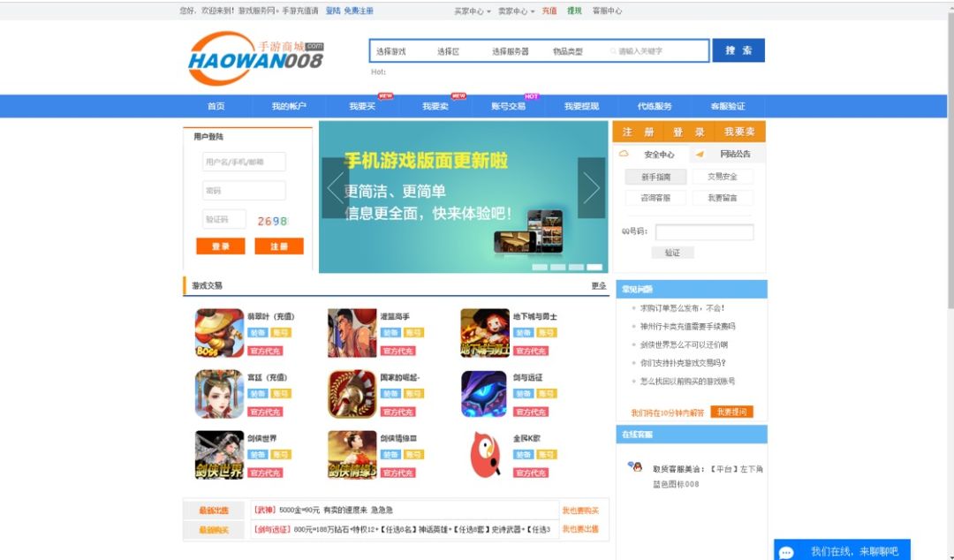This screenshot has height=560, width=954.
Task: Open FAQ 求购订单怎么发布，不会!
Action: [682, 308]
